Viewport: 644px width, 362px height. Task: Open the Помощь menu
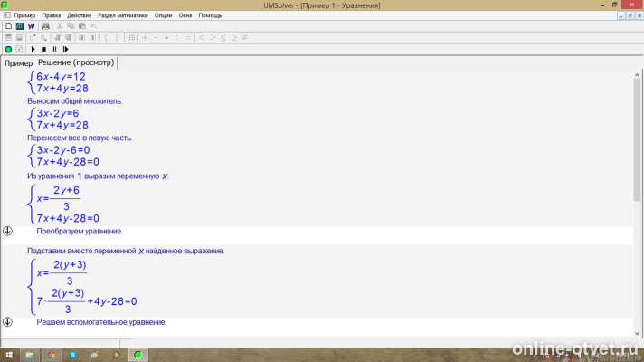tap(210, 15)
